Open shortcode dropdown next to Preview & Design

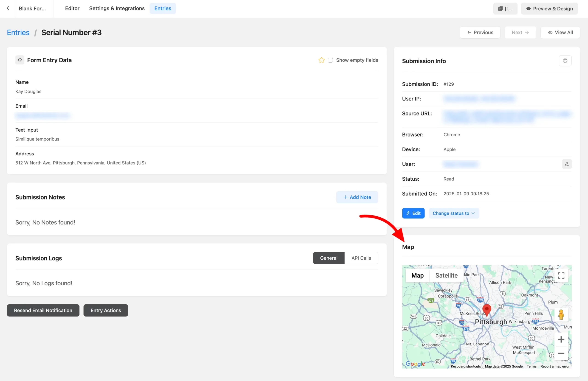pyautogui.click(x=505, y=9)
